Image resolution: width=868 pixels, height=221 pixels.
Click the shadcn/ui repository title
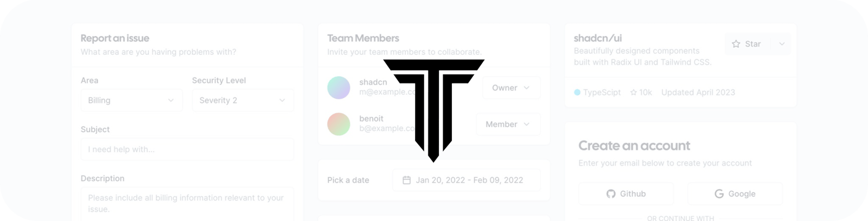(x=598, y=38)
